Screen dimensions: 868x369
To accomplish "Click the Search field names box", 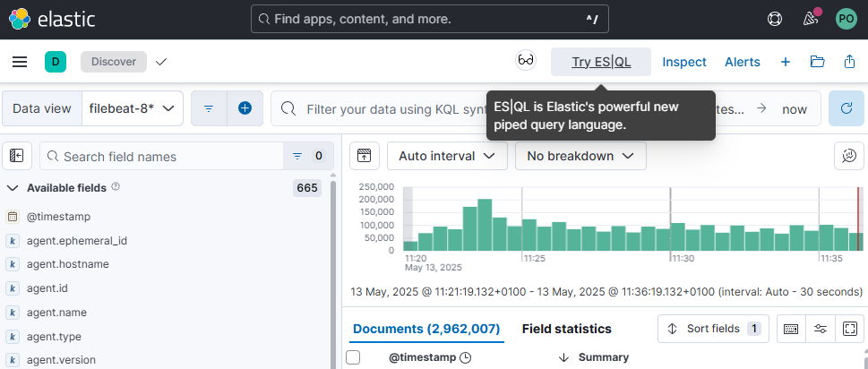I will (x=161, y=156).
